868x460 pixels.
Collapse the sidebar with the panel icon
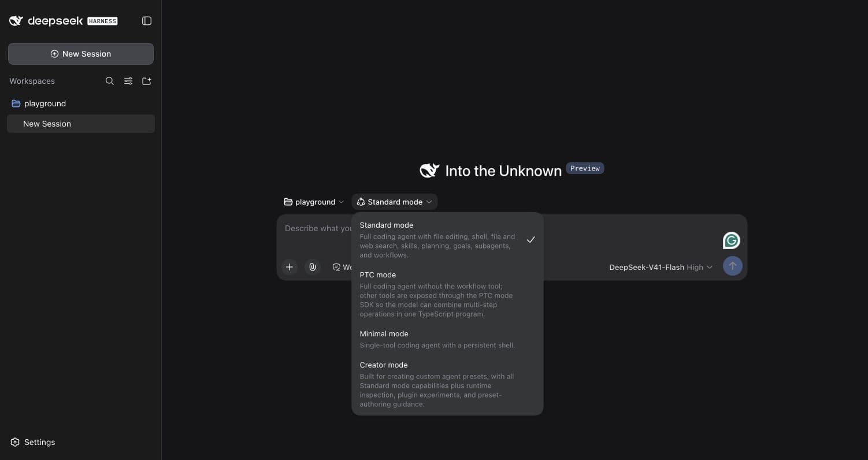coord(147,21)
